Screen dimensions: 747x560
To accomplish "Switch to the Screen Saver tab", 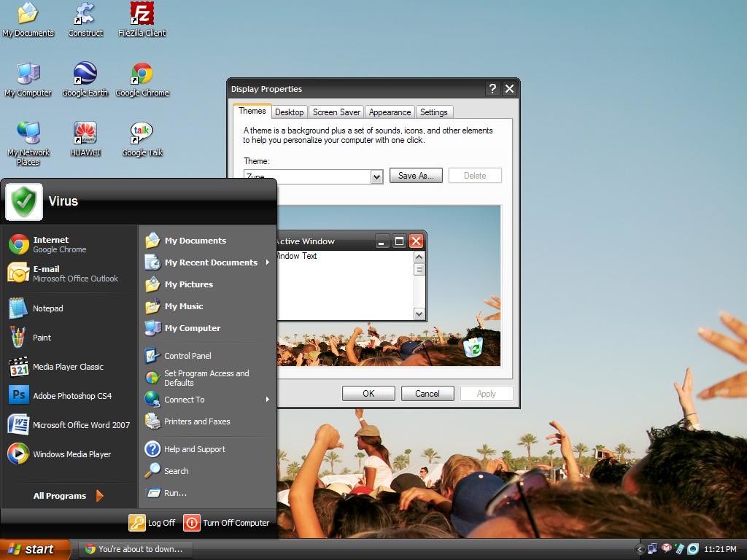I will [x=336, y=112].
